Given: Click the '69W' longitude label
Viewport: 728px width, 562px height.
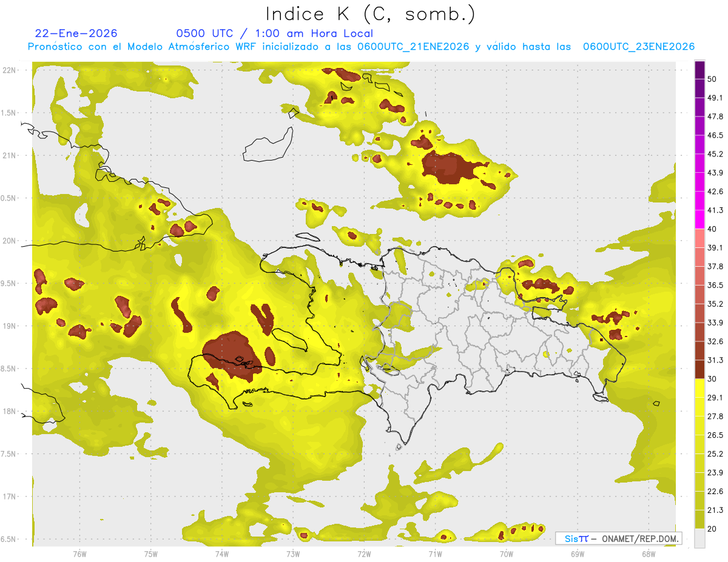Looking at the screenshot, I should (x=578, y=554).
